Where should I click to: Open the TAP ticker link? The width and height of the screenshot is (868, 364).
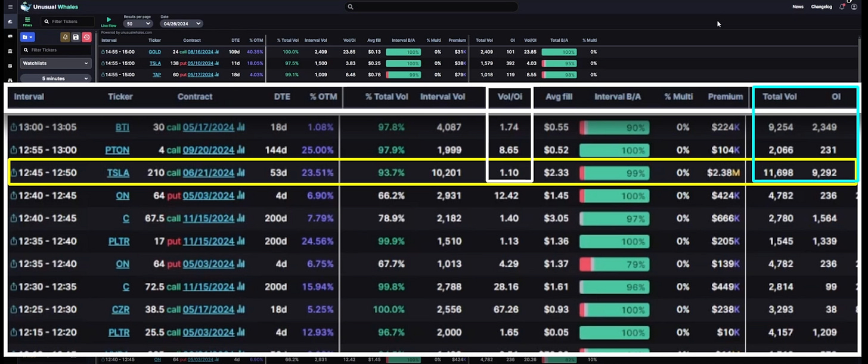tap(156, 75)
